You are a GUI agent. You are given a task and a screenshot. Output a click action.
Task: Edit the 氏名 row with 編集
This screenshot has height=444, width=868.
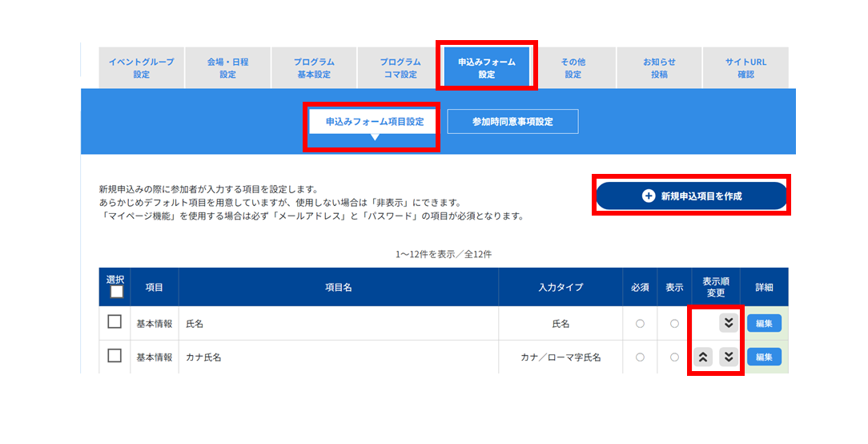pos(764,323)
